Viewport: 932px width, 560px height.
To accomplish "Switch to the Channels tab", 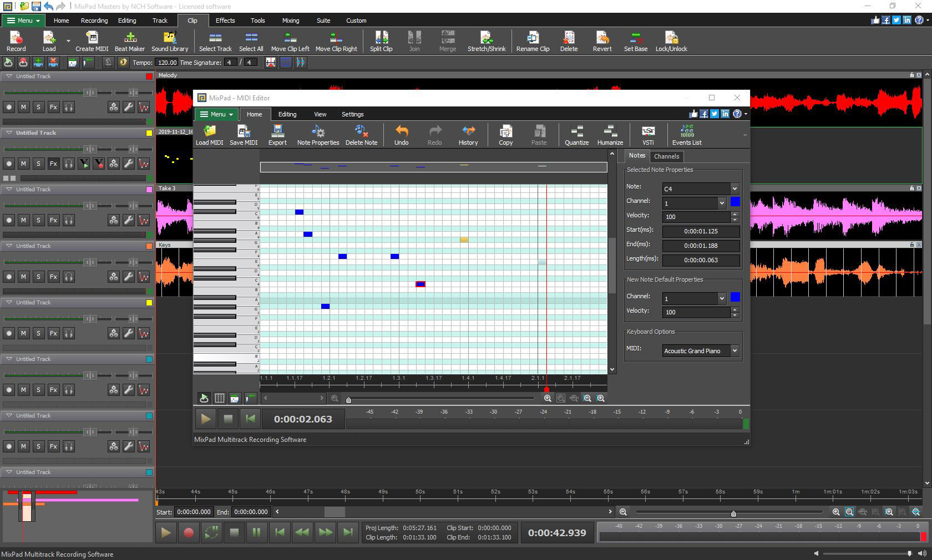I will [x=667, y=156].
